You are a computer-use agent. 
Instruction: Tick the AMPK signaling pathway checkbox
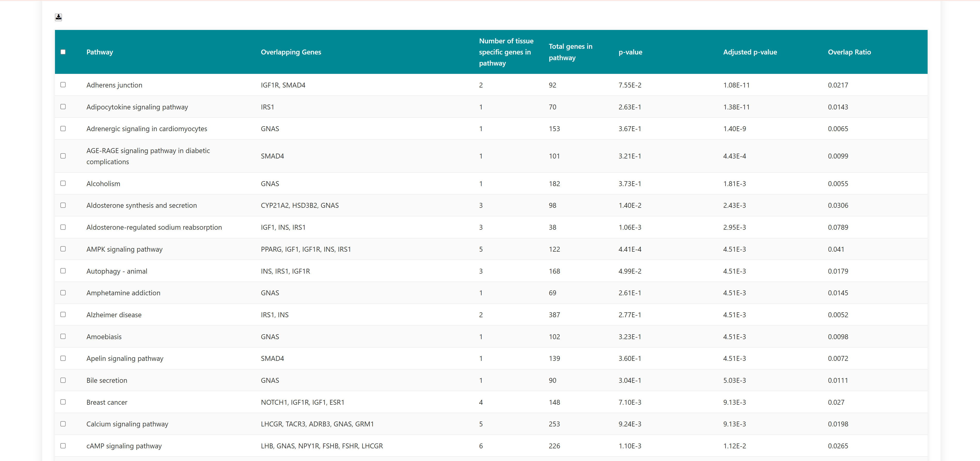(x=63, y=249)
